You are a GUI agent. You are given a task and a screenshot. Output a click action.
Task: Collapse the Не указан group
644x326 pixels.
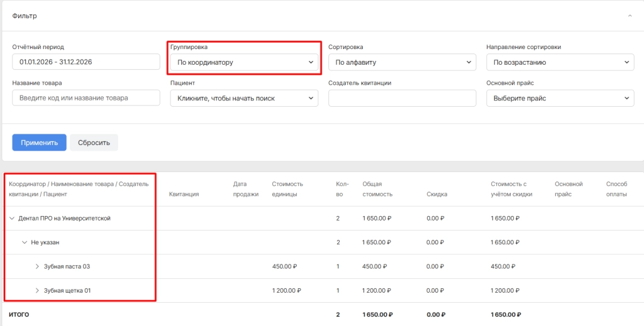click(25, 242)
